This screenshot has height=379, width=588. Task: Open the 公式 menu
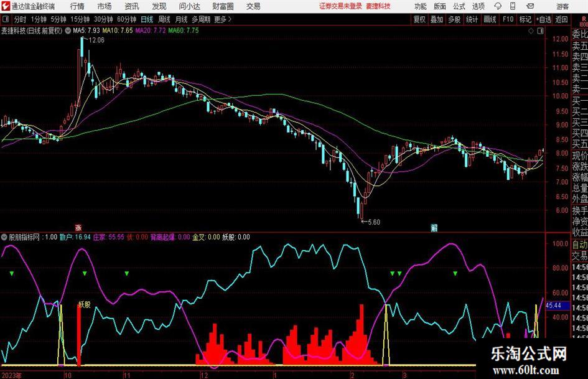click(459, 6)
